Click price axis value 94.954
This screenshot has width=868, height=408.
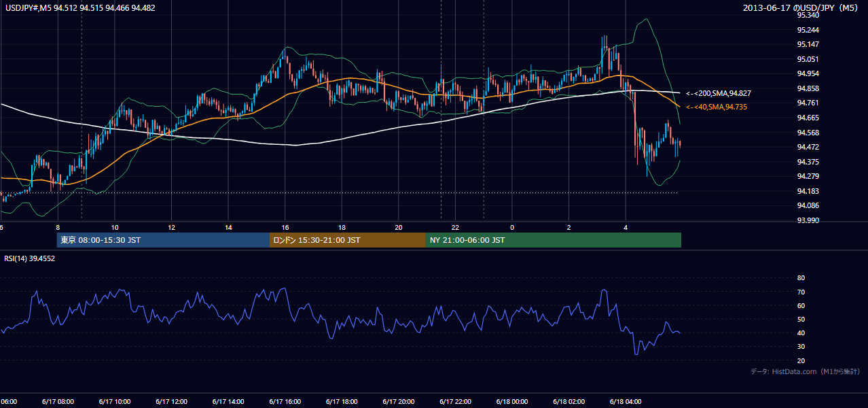click(x=808, y=74)
